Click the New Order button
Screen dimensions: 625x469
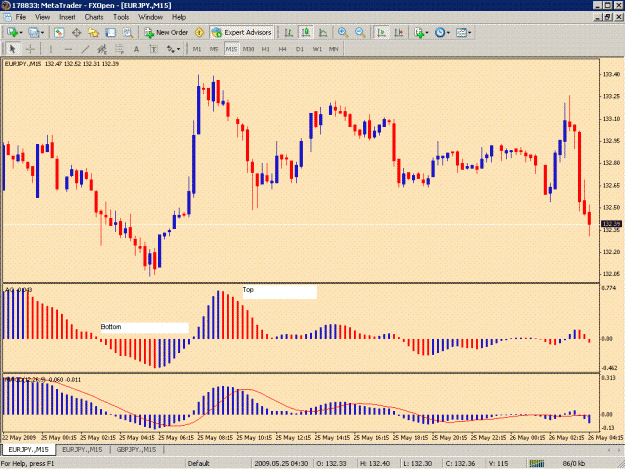click(x=166, y=33)
